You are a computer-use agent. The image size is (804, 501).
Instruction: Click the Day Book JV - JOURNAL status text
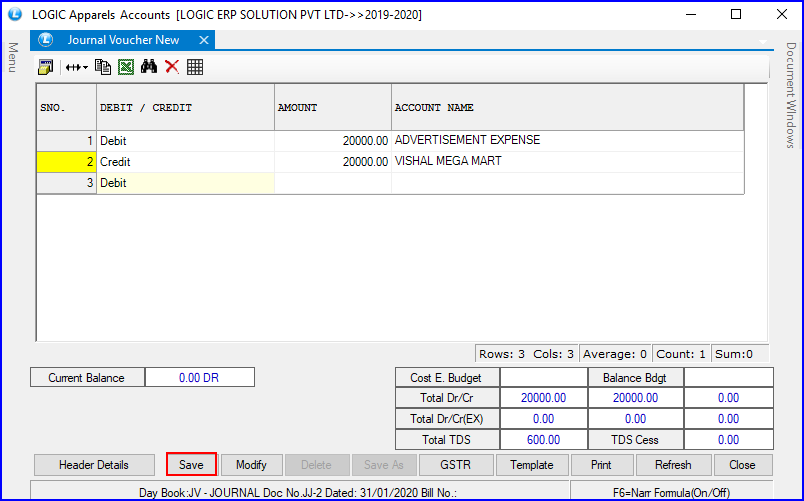point(298,492)
